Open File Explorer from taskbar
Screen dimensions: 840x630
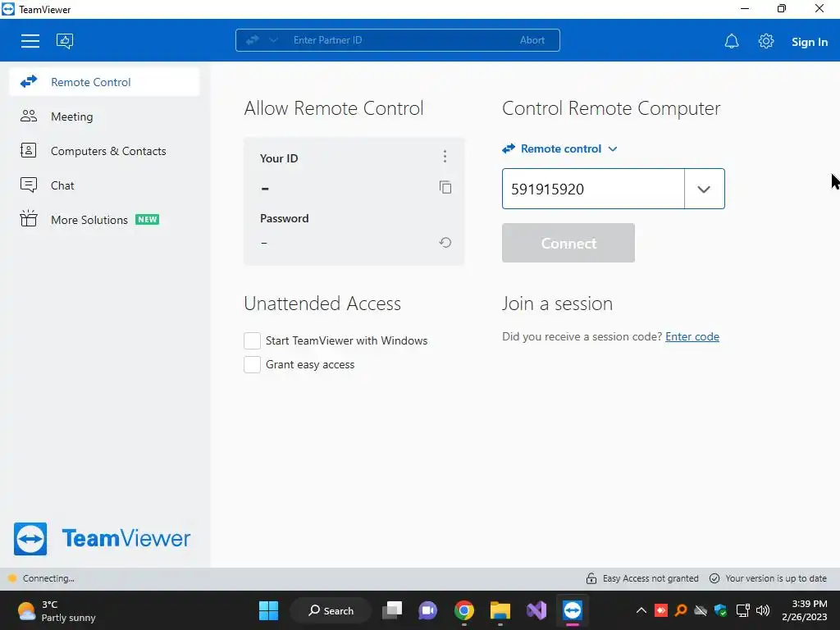pyautogui.click(x=500, y=610)
